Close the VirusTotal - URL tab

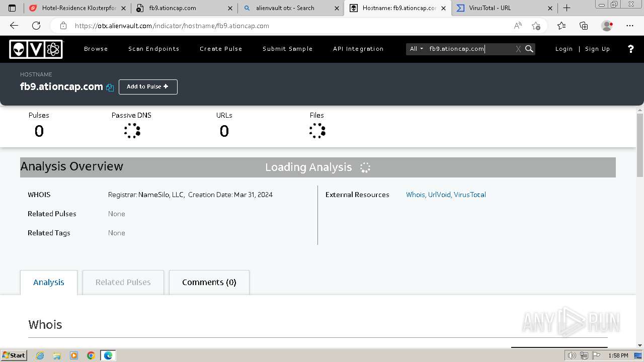click(x=550, y=8)
